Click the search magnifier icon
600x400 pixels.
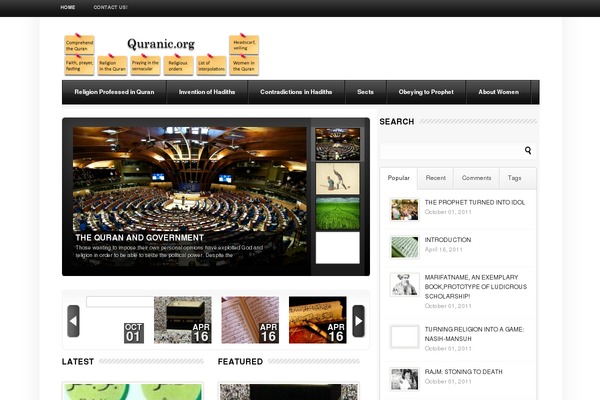pyautogui.click(x=528, y=150)
